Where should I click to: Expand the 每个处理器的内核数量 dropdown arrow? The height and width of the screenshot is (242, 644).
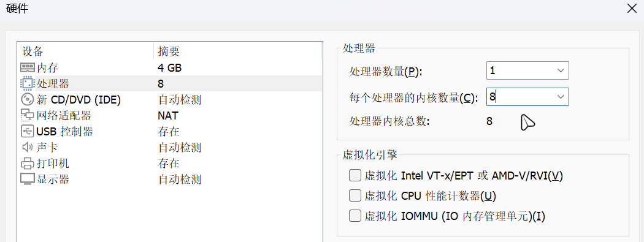click(561, 97)
